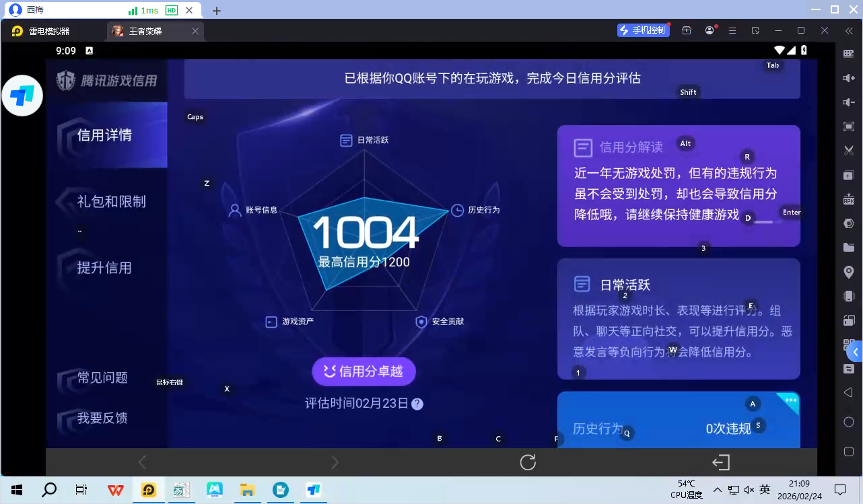The width and height of the screenshot is (863, 504).
Task: Open the virtual GPS location tool icon
Action: point(849,271)
